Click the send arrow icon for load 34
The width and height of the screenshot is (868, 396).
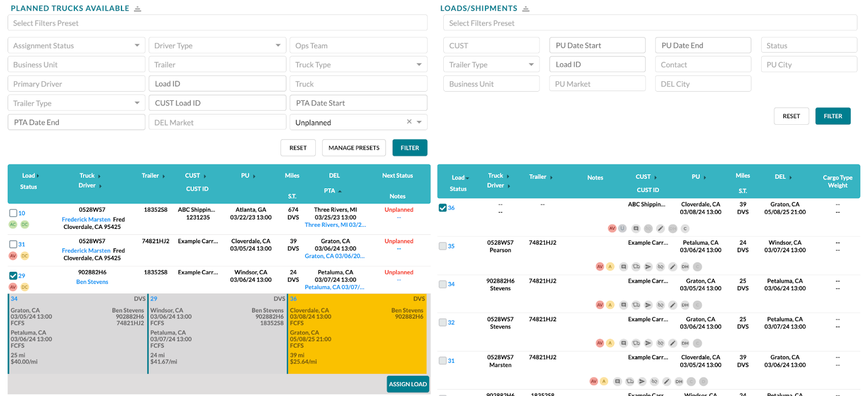click(x=648, y=305)
